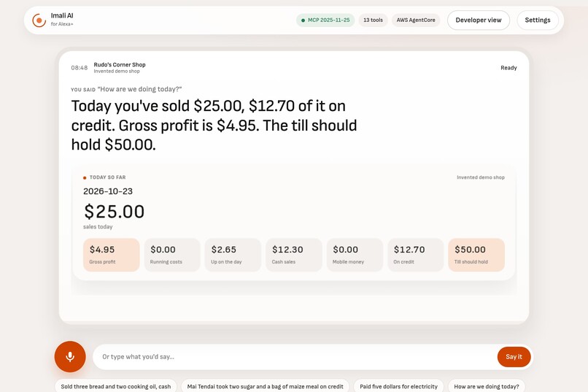Select the Till should hold $50.00 tile
The height and width of the screenshot is (392, 588).
pos(476,255)
